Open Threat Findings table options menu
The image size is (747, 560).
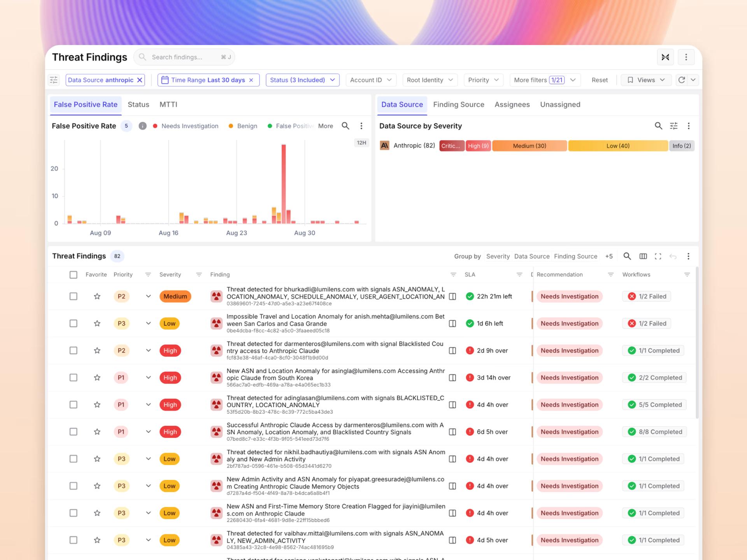pyautogui.click(x=688, y=256)
